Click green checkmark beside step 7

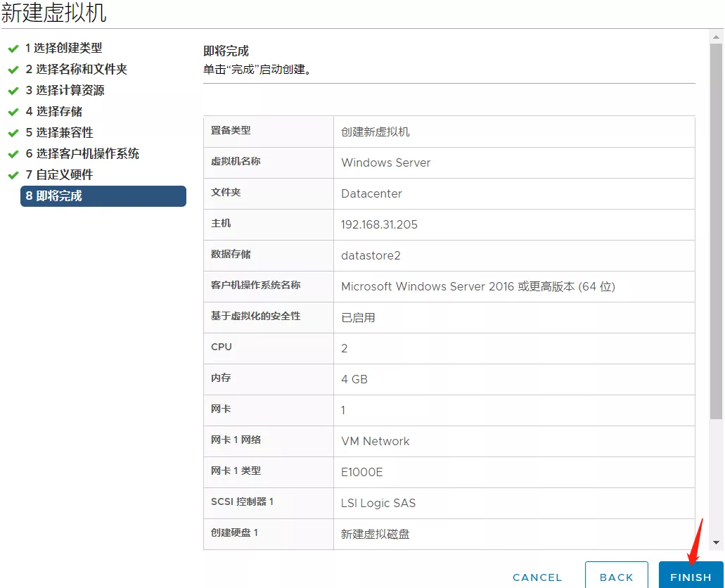pyautogui.click(x=13, y=175)
